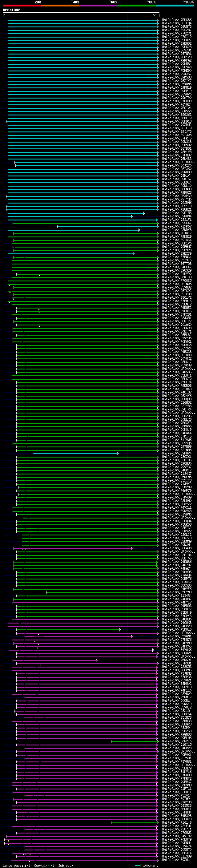
Task: Click the cyan alignment bar for UniRef100_C0PI56
Action: tap(76, 213)
